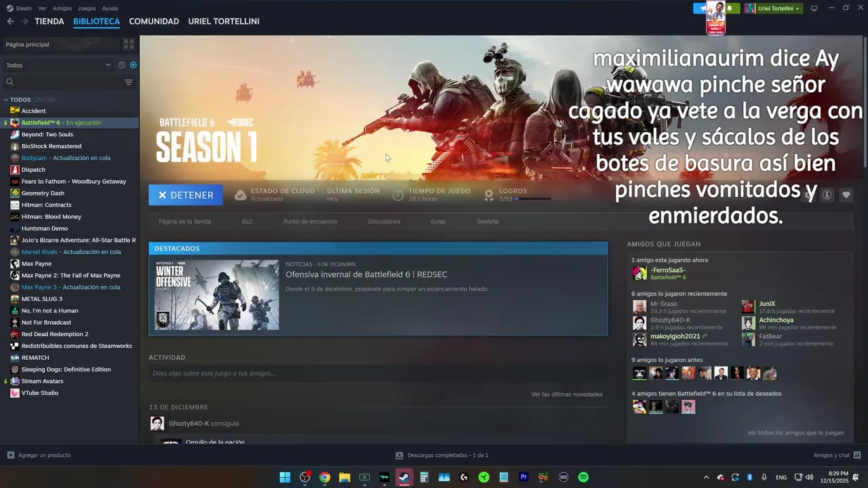Open the DLC tab

248,222
